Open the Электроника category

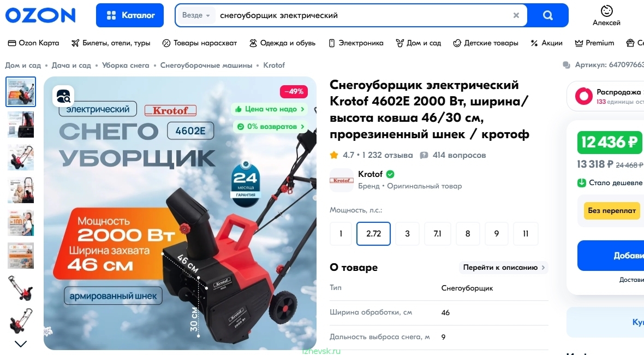click(x=356, y=43)
